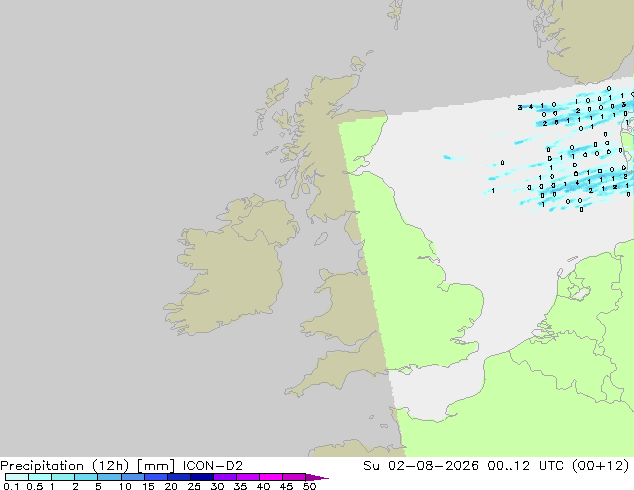Select the magenta 40–45 mm legend swatch
Screen dimensions: 634x490
(271, 477)
